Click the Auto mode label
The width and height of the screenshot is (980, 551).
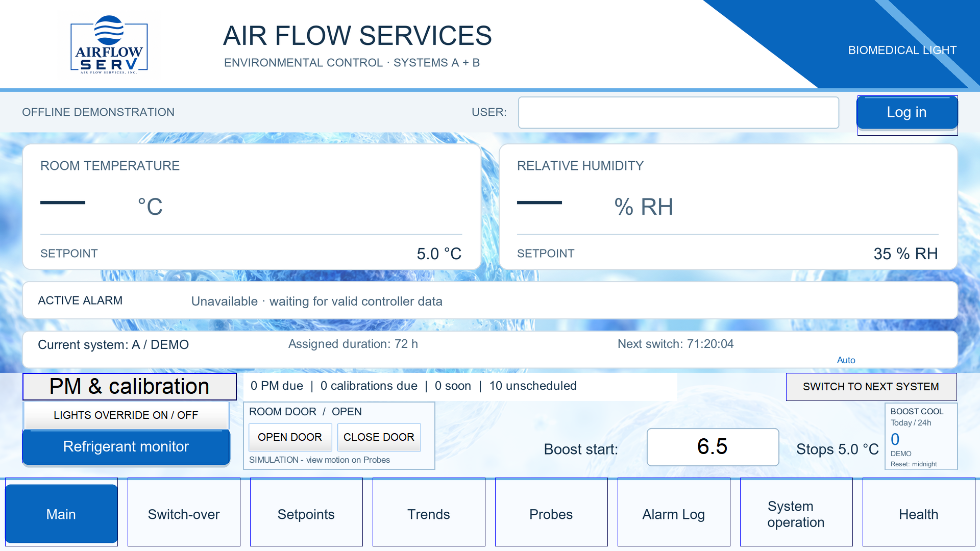coord(846,360)
